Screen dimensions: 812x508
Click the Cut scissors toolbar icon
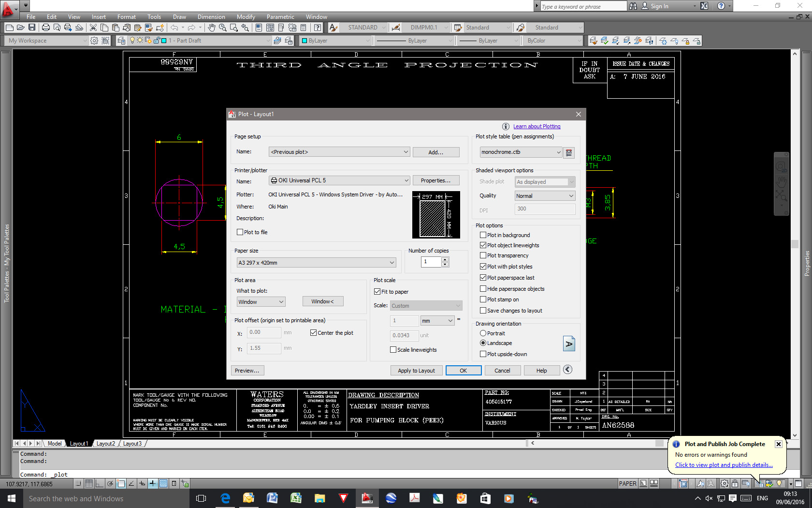coord(93,28)
